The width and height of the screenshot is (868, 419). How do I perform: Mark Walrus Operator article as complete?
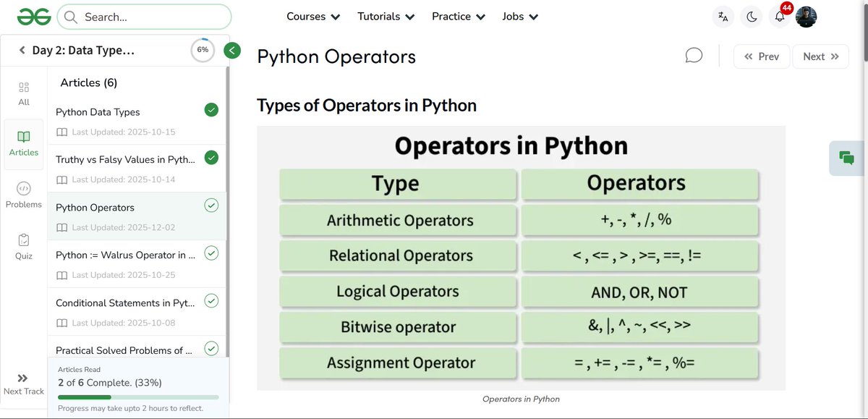(x=211, y=253)
